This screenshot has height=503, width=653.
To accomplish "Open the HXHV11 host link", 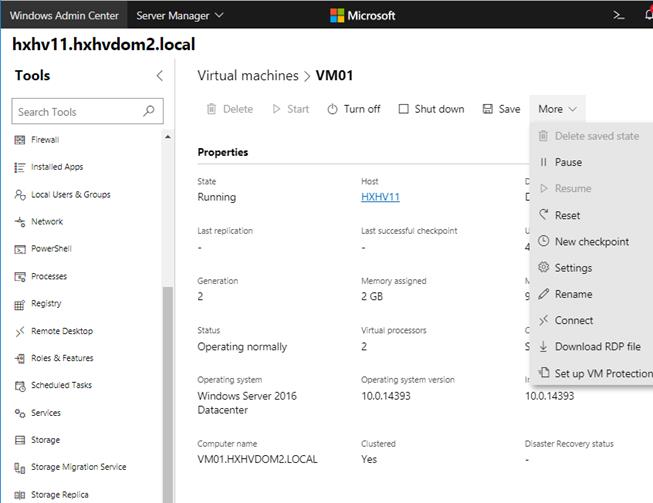I will click(380, 197).
